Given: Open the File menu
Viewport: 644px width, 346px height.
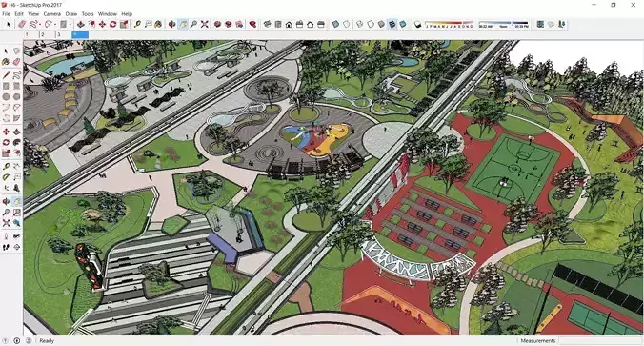Looking at the screenshot, I should (6, 13).
